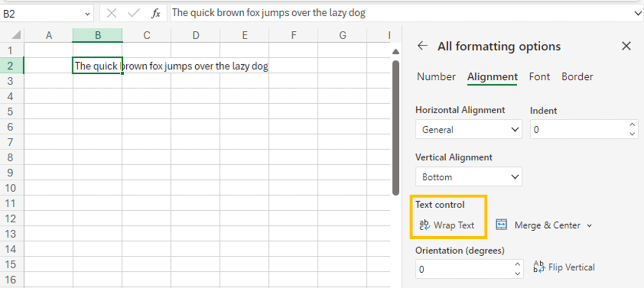Close the All formatting options pane
The width and height of the screenshot is (644, 288).
point(626,46)
